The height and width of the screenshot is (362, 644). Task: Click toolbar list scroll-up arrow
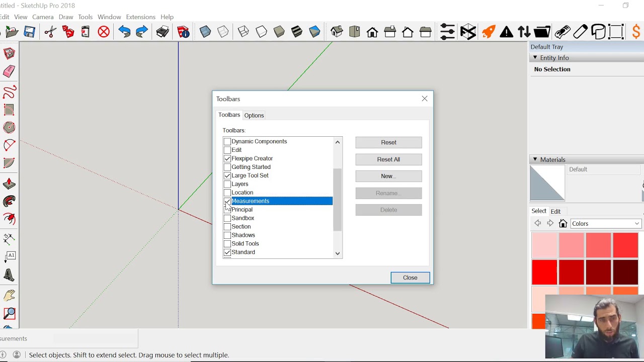click(338, 142)
